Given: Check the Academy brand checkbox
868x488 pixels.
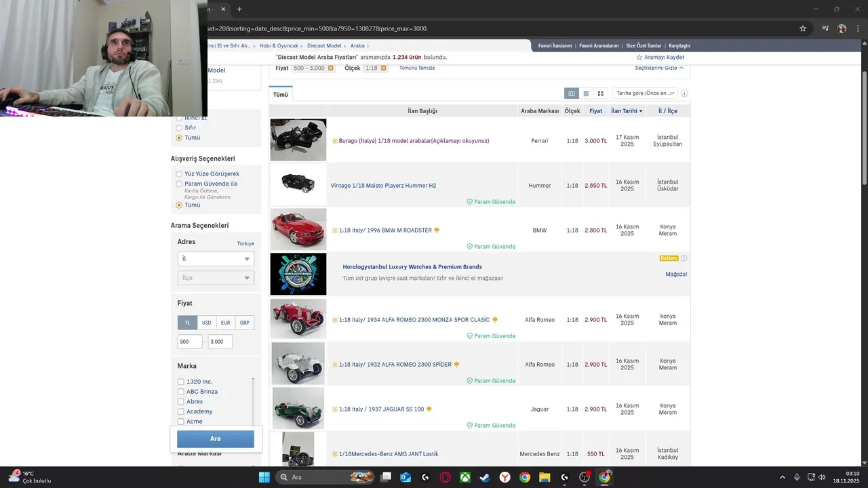Looking at the screenshot, I should (180, 411).
